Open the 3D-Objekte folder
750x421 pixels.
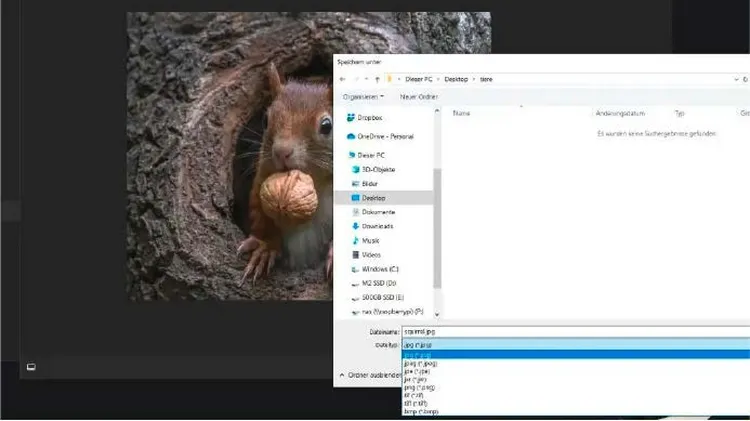click(x=377, y=169)
